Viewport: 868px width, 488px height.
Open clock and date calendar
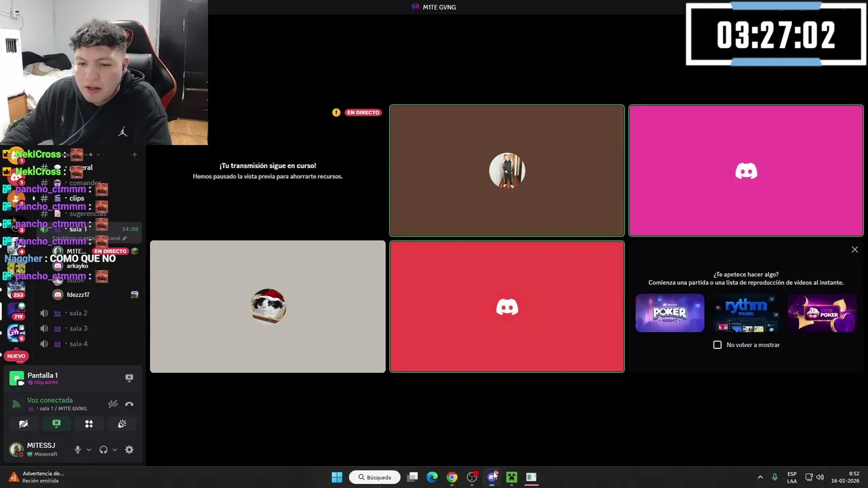coord(845,477)
